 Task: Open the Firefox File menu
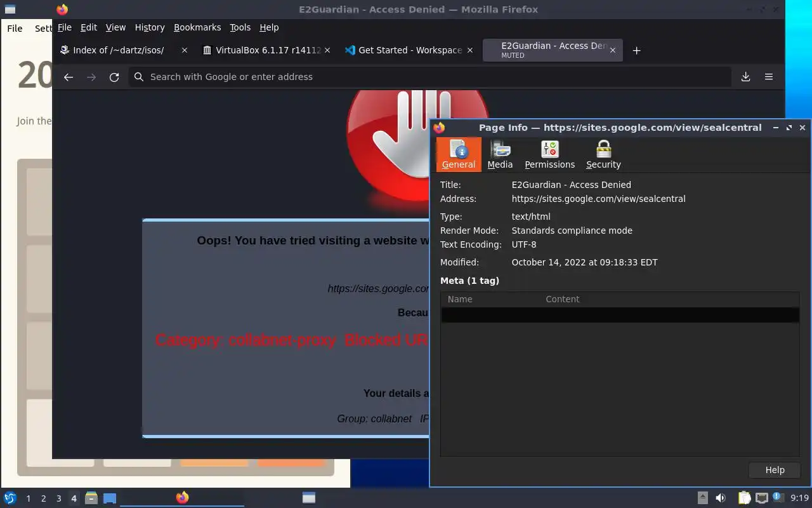65,27
